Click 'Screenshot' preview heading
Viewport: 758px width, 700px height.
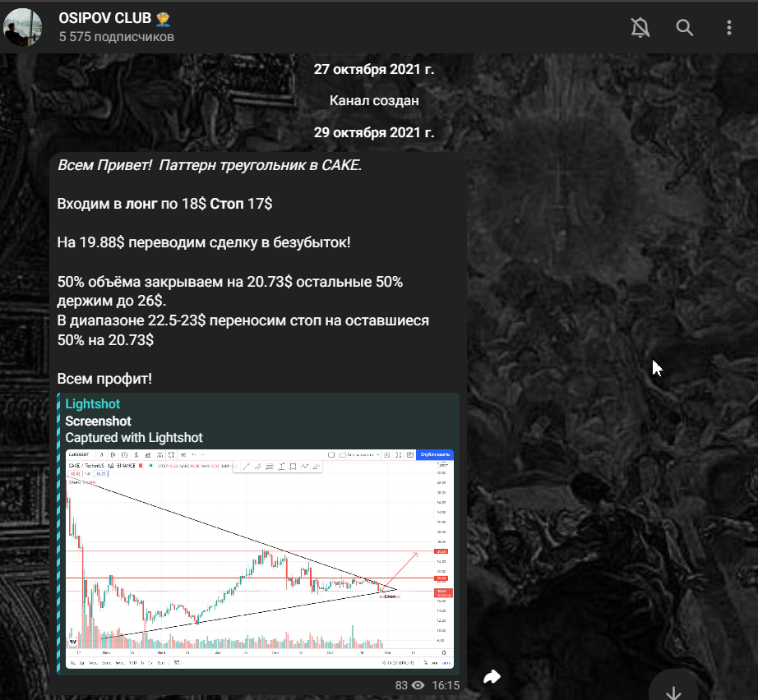(x=98, y=421)
